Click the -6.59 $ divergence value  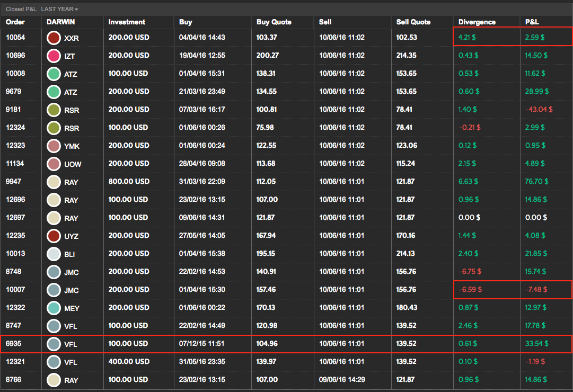[x=470, y=289]
